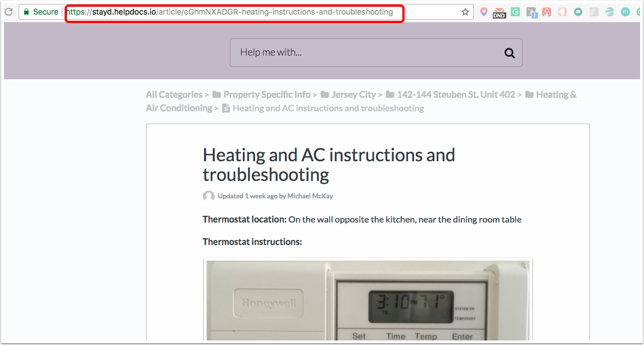Viewport: 644px width, 345px height.
Task: Open 142-144 Steuben St. Unit 402 breadcrumb
Action: coord(451,94)
